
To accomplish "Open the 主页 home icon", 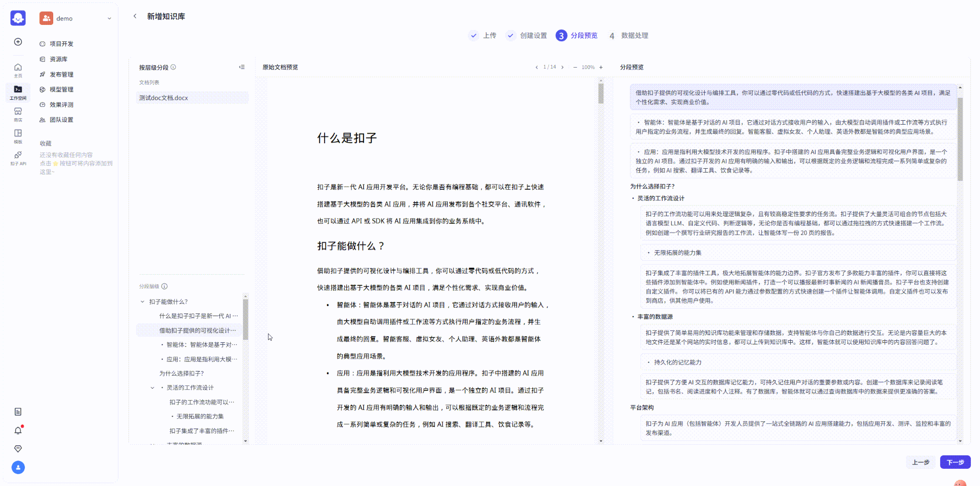I will (18, 69).
